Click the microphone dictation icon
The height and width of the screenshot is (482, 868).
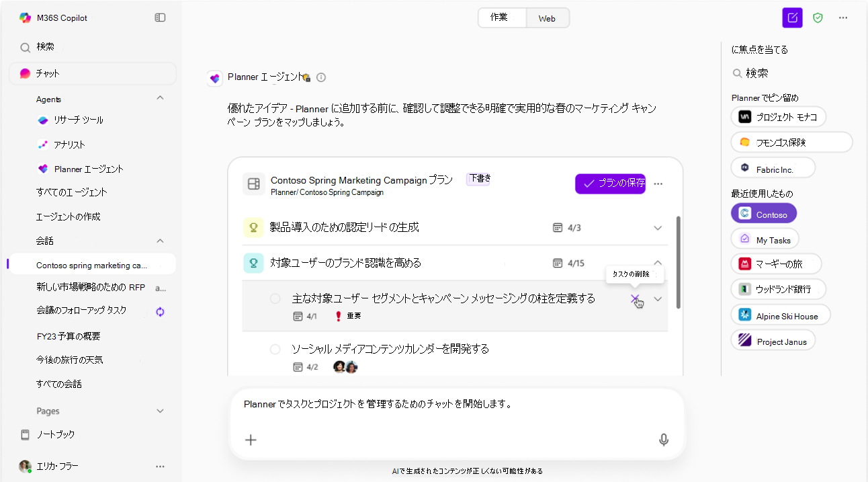coord(664,440)
